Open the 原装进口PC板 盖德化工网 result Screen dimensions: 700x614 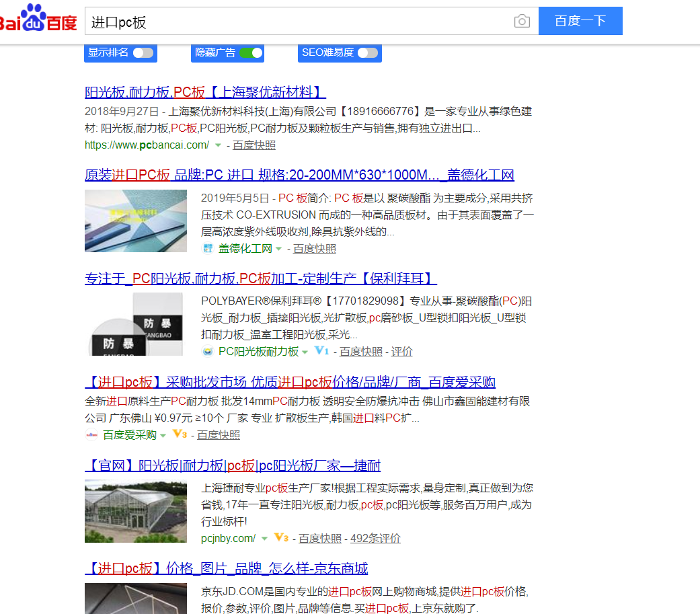pos(299,175)
